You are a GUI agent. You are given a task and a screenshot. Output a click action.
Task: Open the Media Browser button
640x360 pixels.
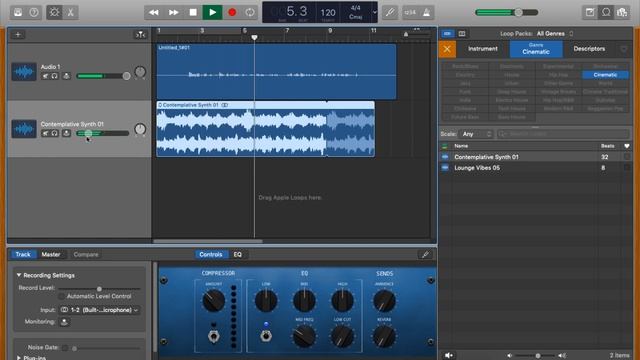tap(622, 12)
